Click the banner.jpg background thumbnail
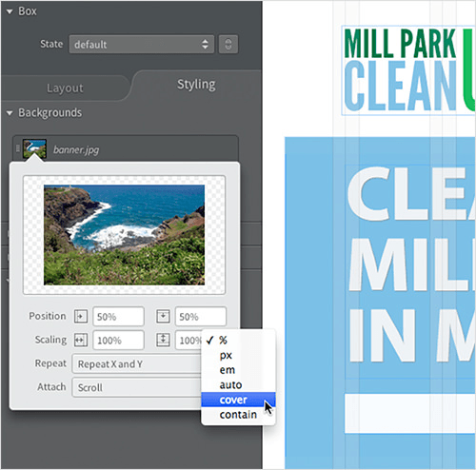The height and width of the screenshot is (470, 476). click(34, 148)
